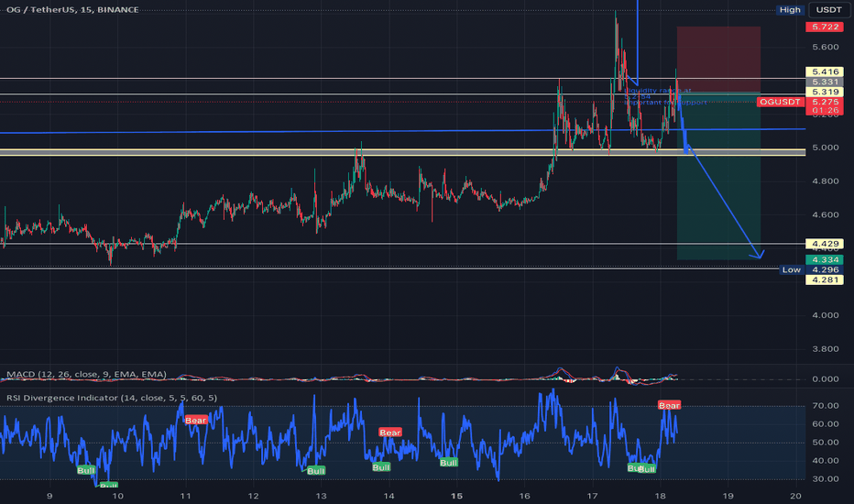Click the RSI 60.00 axis value
The width and height of the screenshot is (854, 504).
(x=825, y=424)
